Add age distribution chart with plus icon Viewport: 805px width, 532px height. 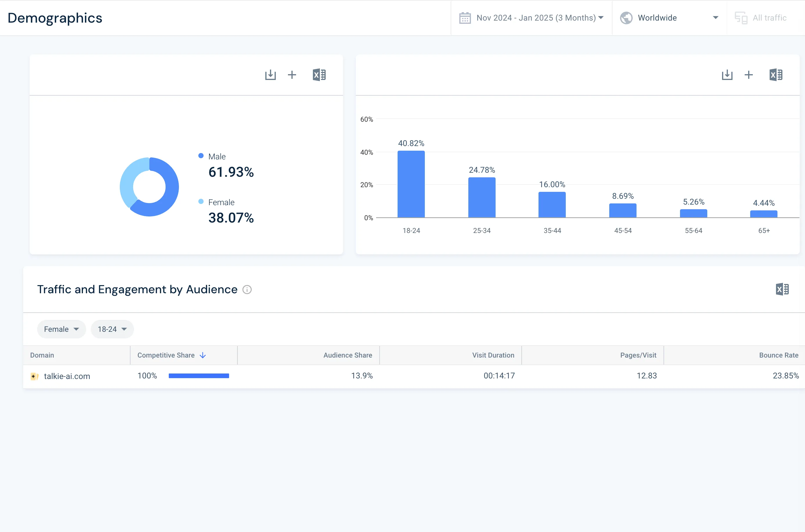click(x=749, y=75)
